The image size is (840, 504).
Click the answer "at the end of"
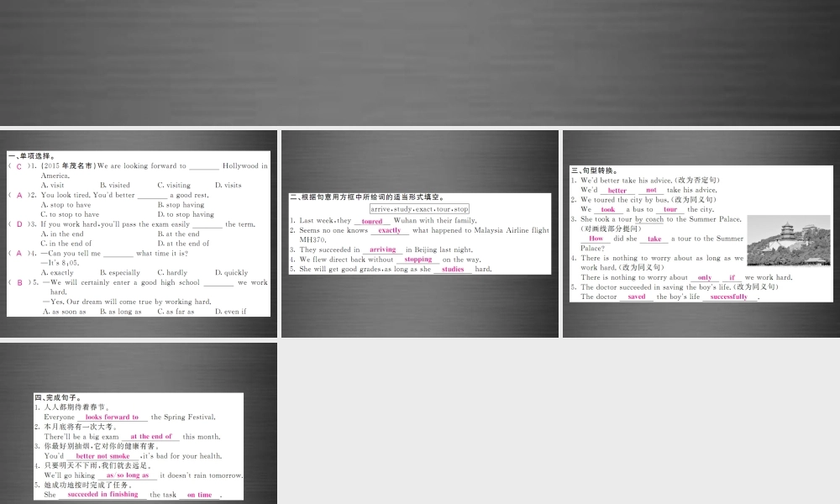151,437
